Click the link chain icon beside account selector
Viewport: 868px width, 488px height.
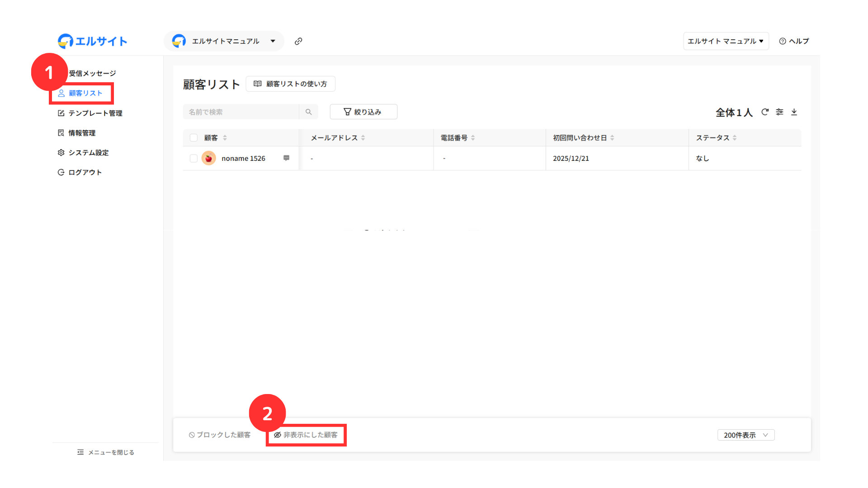(x=298, y=41)
